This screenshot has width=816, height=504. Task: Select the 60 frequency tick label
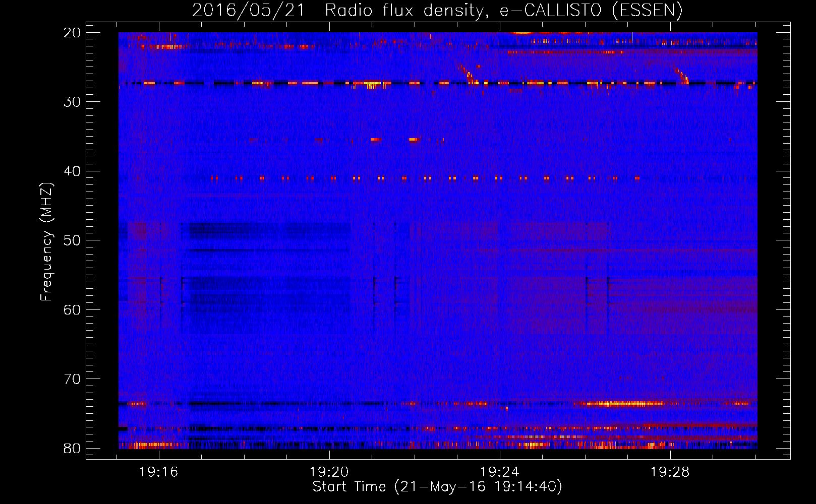72,309
